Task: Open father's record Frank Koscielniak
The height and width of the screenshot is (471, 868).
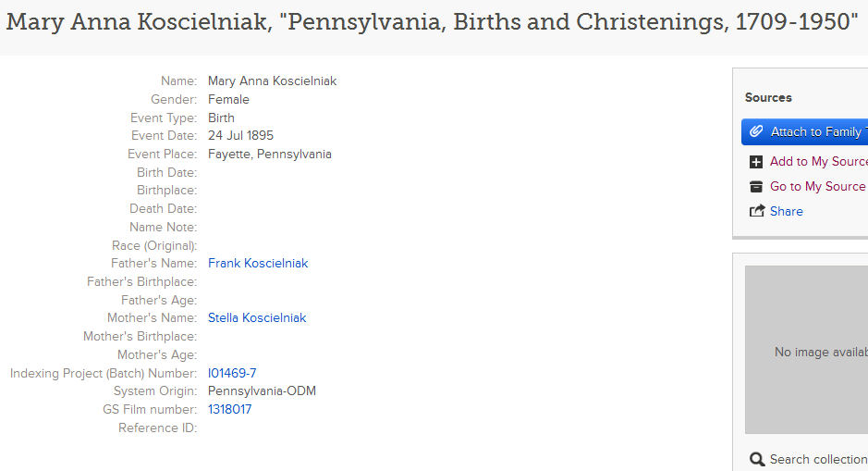Action: pyautogui.click(x=258, y=264)
